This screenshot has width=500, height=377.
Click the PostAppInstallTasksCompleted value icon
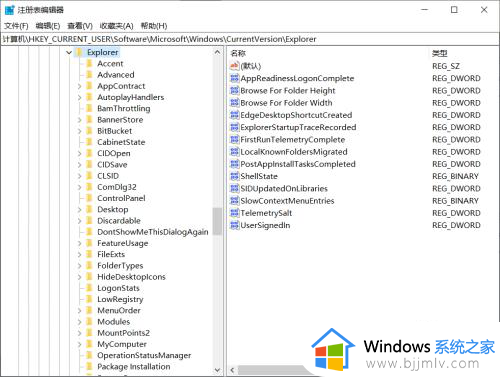pyautogui.click(x=235, y=164)
